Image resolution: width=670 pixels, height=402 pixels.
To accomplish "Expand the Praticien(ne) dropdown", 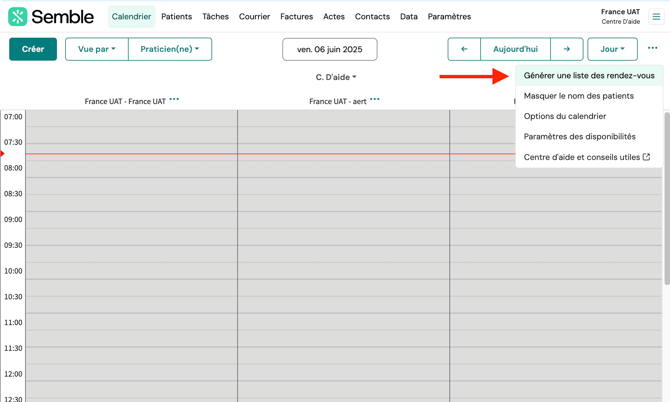I will click(x=169, y=49).
